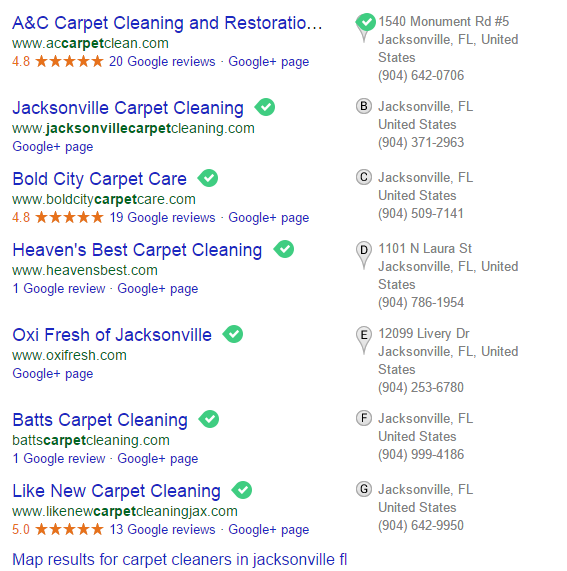Image resolution: width=567 pixels, height=571 pixels.
Task: Open A&C Carpet Cleaning and Restoration listing
Action: (x=167, y=23)
